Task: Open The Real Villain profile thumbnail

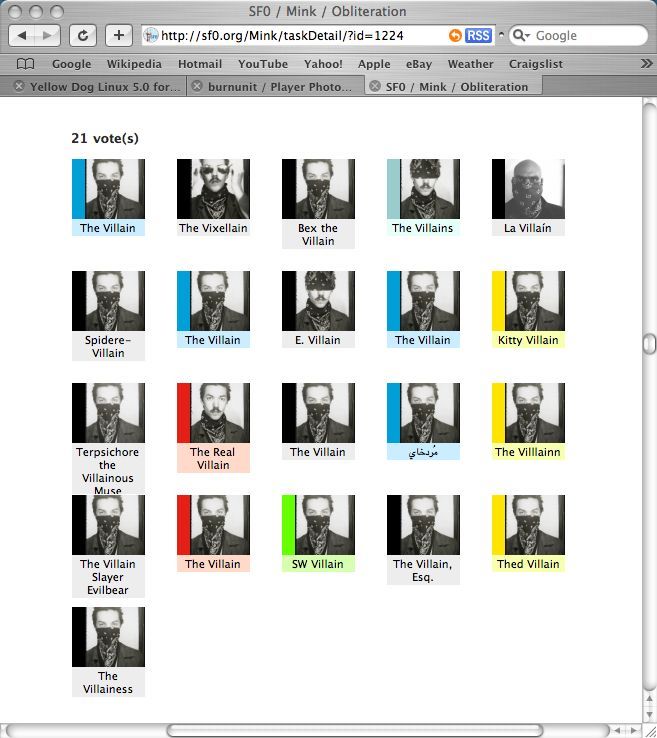Action: (213, 413)
